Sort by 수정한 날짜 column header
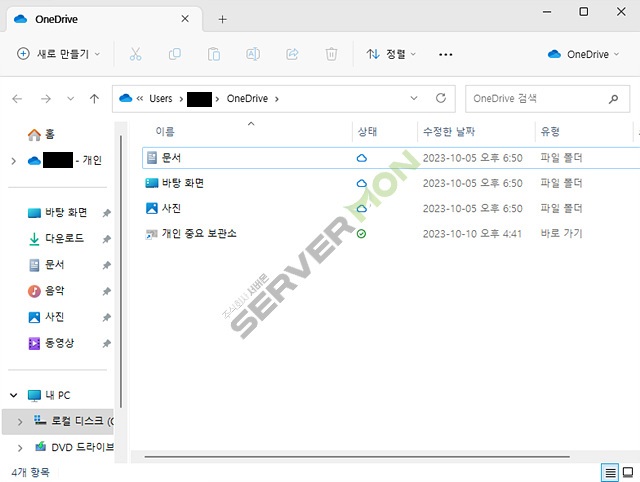 (x=449, y=131)
